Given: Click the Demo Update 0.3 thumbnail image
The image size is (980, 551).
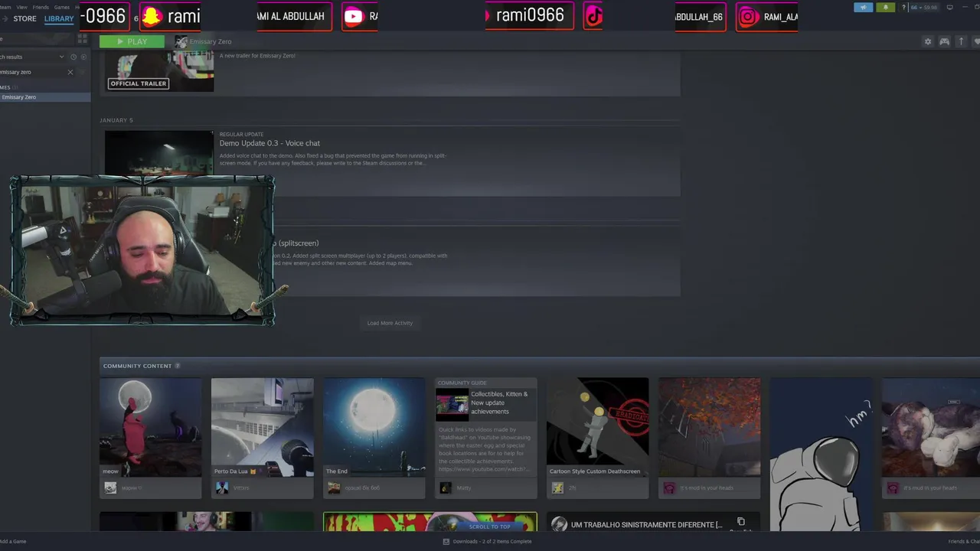Looking at the screenshot, I should click(x=159, y=153).
